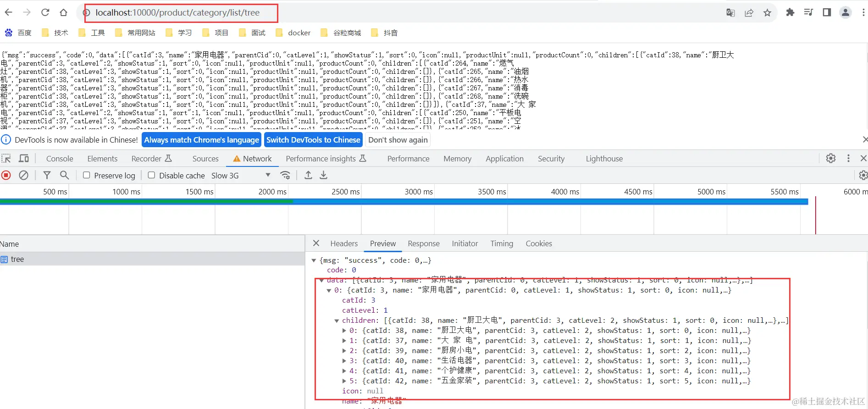Viewport: 868px width, 409px height.
Task: Open the Lighthouse tab
Action: [x=604, y=159]
